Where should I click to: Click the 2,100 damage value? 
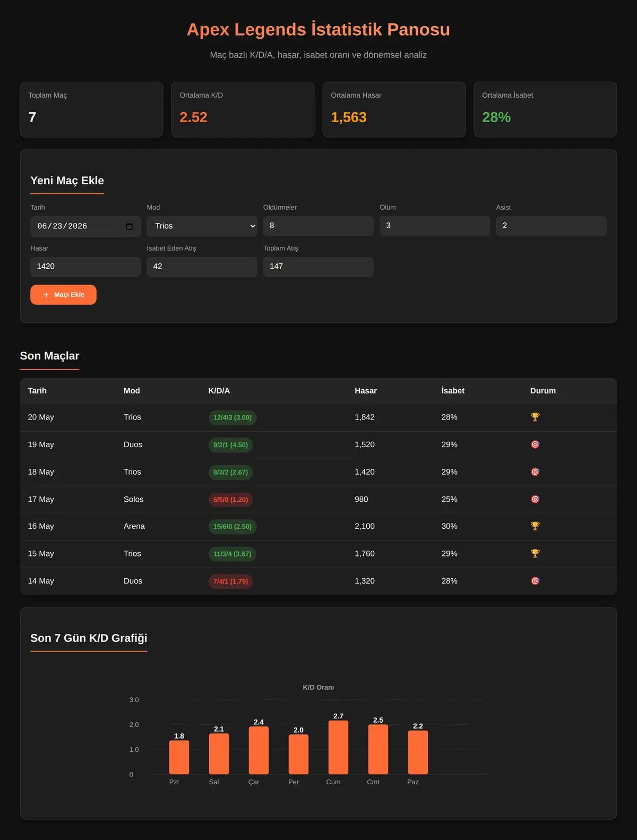(365, 526)
